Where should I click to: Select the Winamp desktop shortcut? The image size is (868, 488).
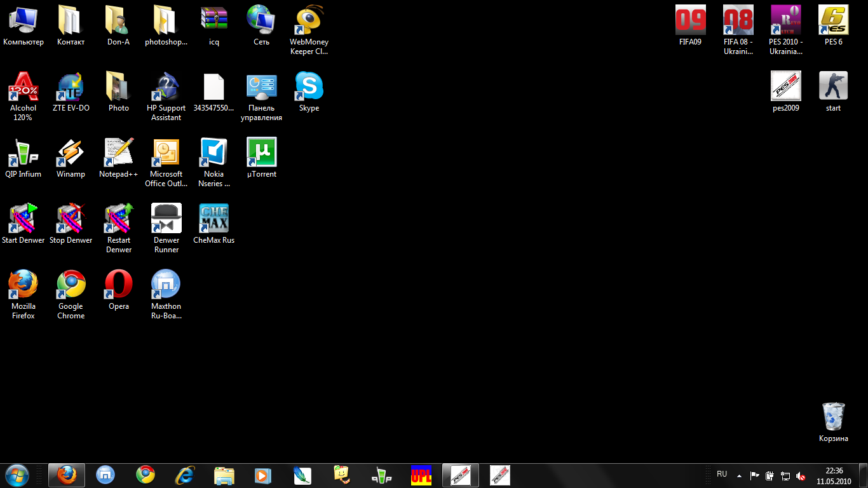point(71,153)
